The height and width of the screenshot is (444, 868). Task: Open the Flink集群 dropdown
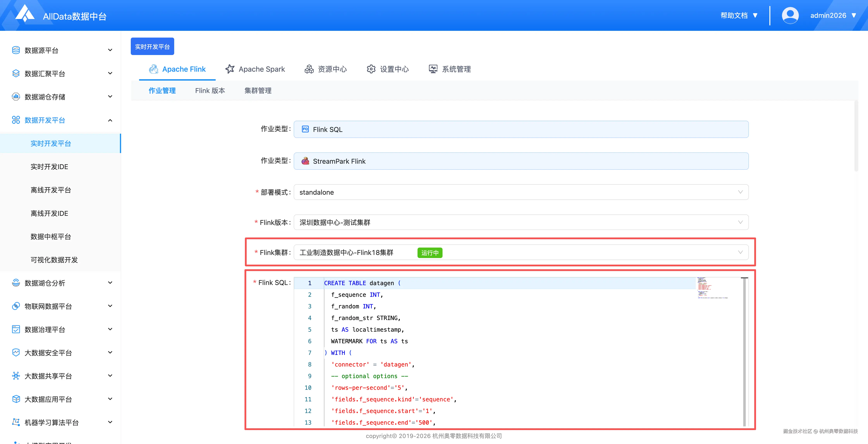click(x=521, y=252)
